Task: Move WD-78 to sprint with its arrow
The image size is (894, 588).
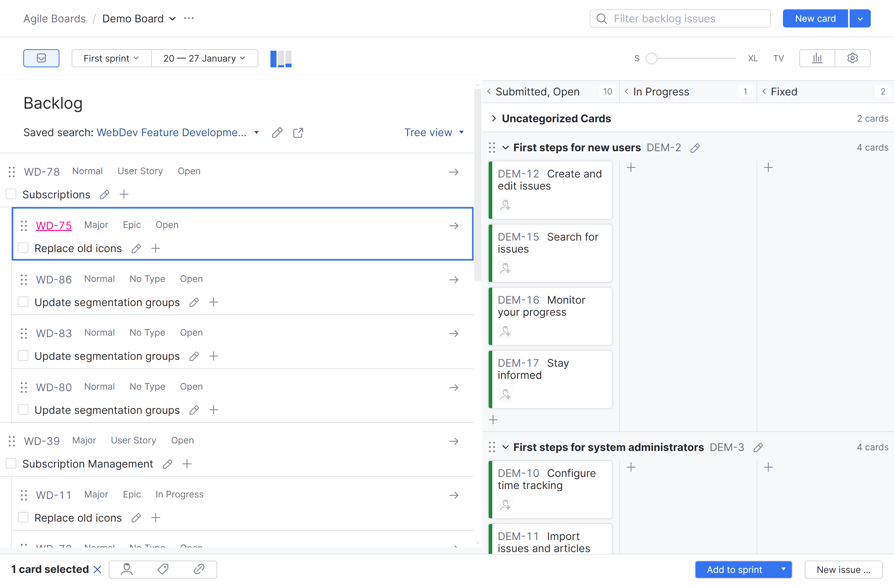Action: [x=454, y=172]
